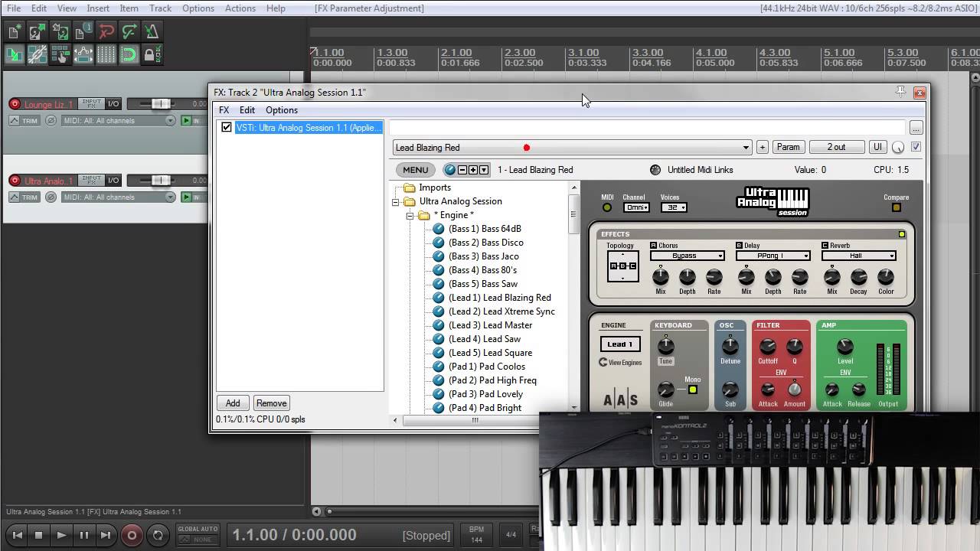Image resolution: width=980 pixels, height=551 pixels.
Task: Click the Undo toolbar icon
Action: coord(106,31)
